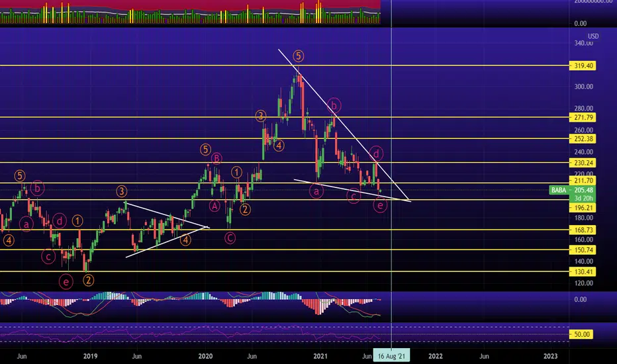617x364 pixels.
Task: Select the uppercase pink C wave label
Action: [230, 238]
